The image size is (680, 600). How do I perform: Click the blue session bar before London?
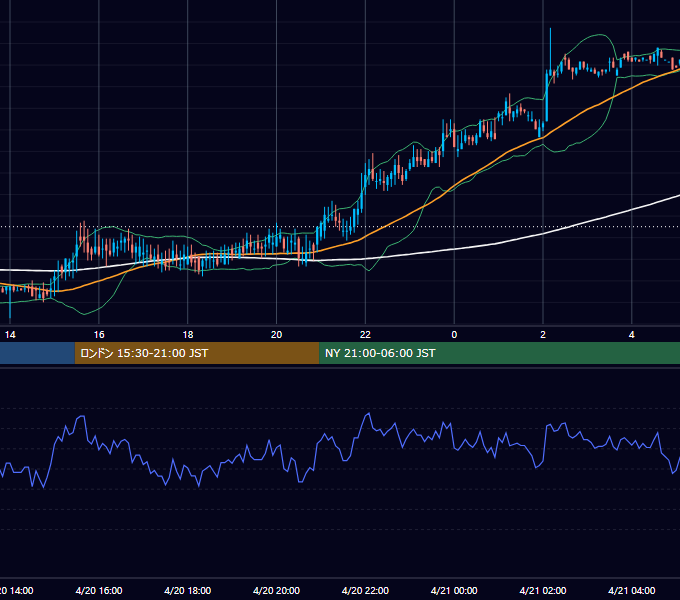click(37, 353)
